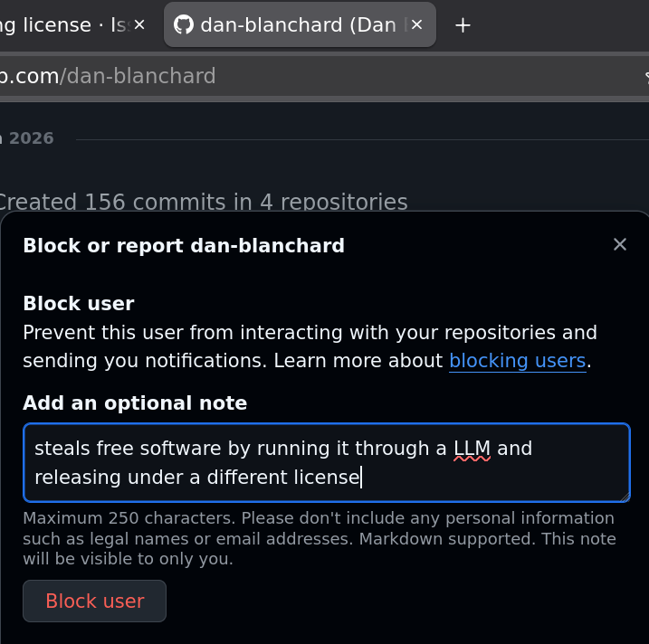
Task: Click the Add an optional note label
Action: pyautogui.click(x=135, y=403)
